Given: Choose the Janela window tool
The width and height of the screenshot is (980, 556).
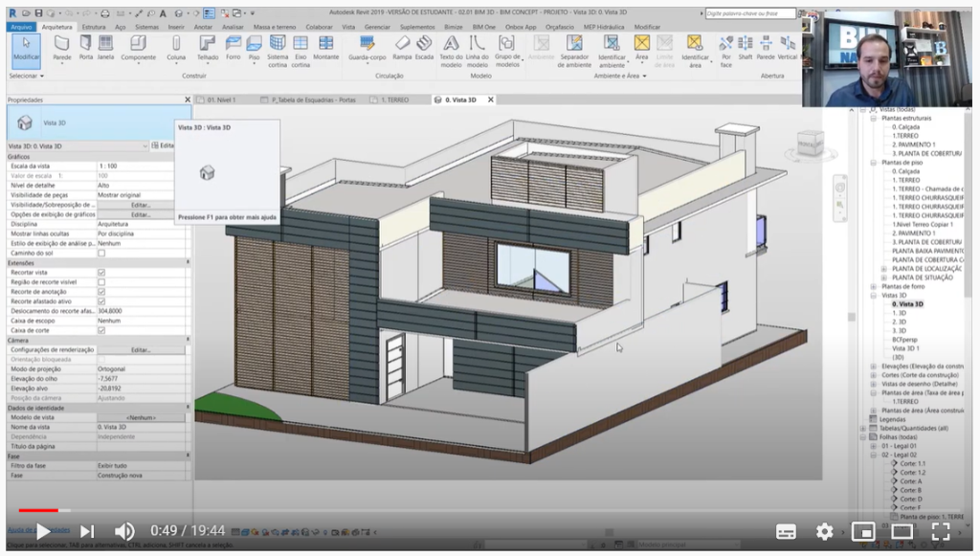Looking at the screenshot, I should click(105, 48).
